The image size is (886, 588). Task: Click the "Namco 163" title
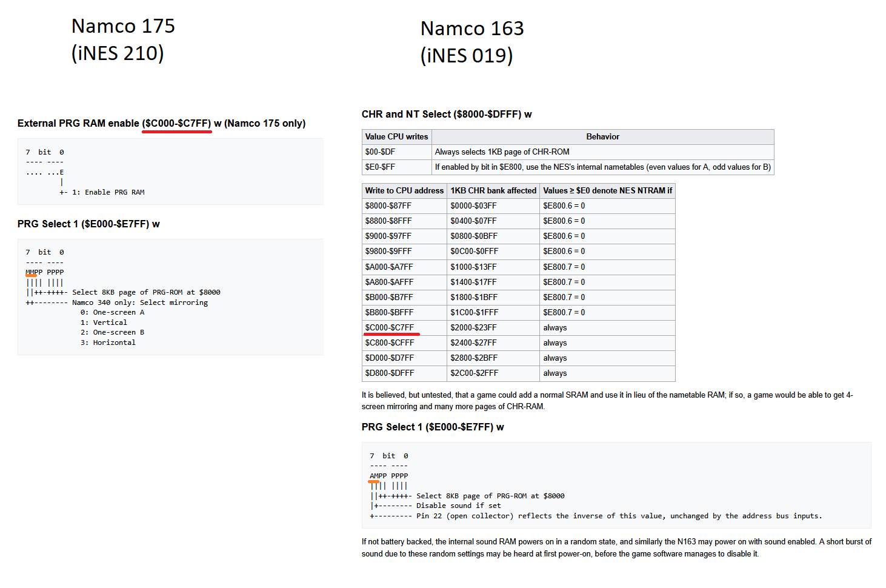point(472,28)
